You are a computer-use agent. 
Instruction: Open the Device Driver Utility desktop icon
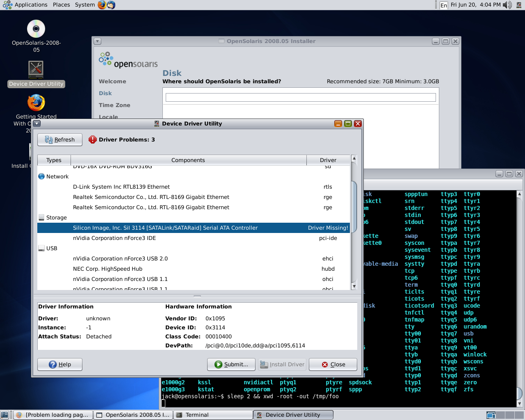tap(36, 69)
